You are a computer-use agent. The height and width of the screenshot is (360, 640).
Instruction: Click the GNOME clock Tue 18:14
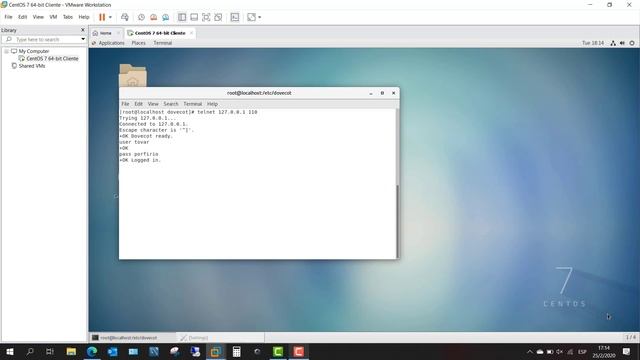593,43
